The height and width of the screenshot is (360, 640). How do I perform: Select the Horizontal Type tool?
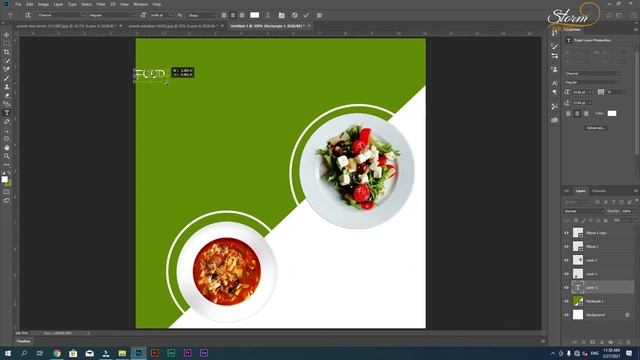(x=7, y=113)
